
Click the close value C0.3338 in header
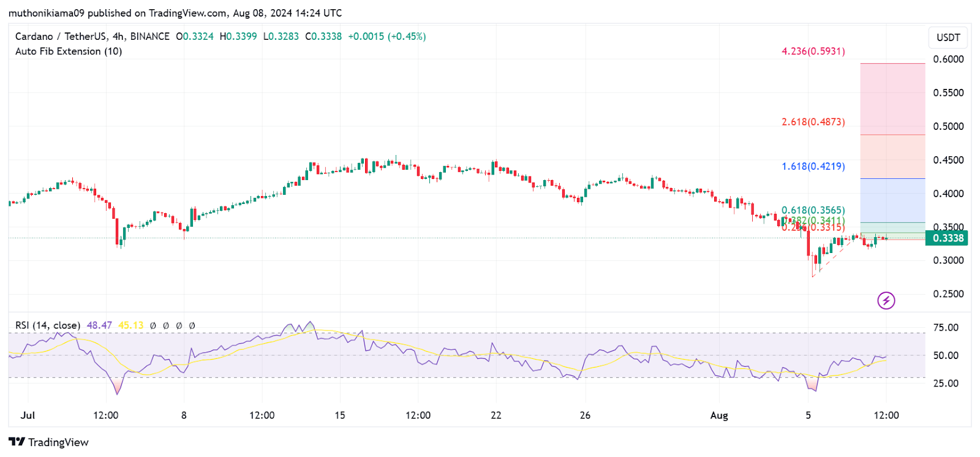coord(323,37)
